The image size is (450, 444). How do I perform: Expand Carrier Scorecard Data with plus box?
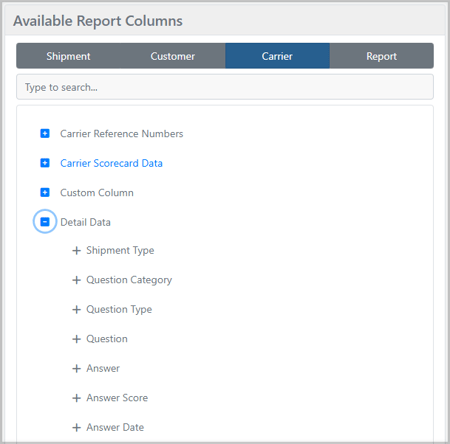(45, 163)
